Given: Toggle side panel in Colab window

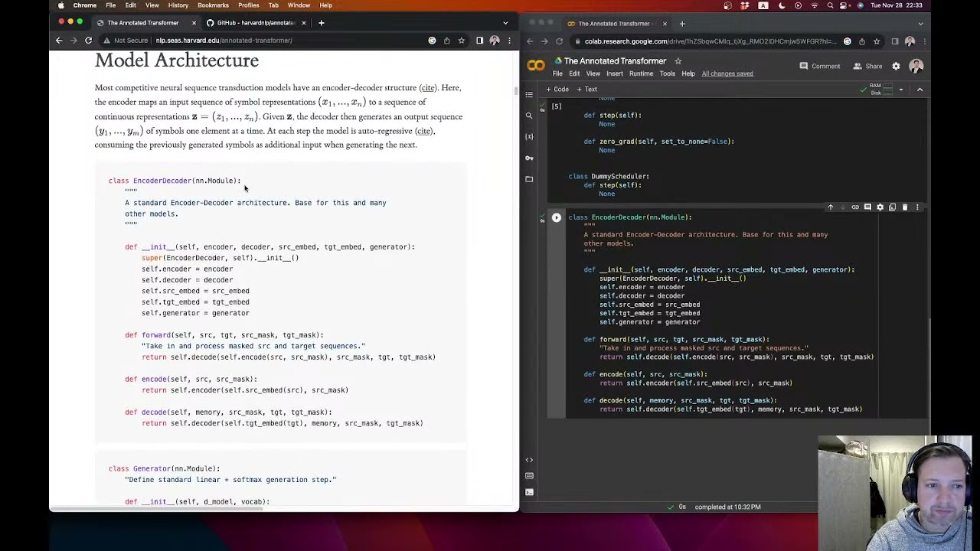Looking at the screenshot, I should 894,41.
